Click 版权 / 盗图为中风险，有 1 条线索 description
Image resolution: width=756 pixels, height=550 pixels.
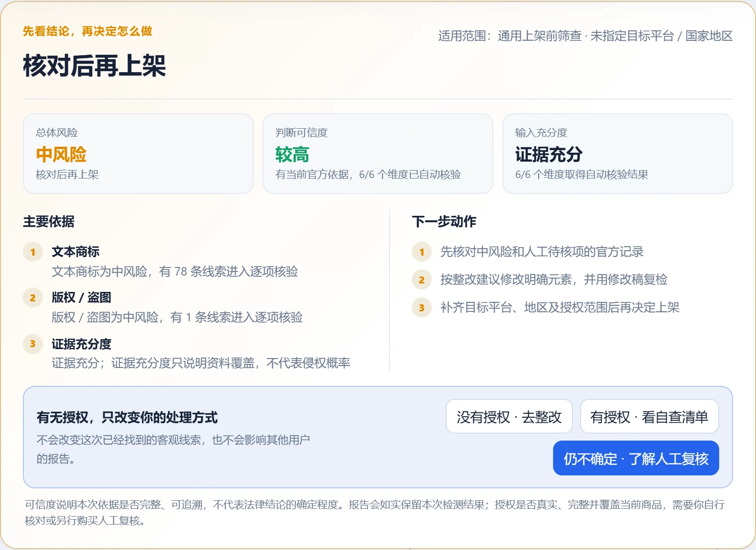click(177, 317)
